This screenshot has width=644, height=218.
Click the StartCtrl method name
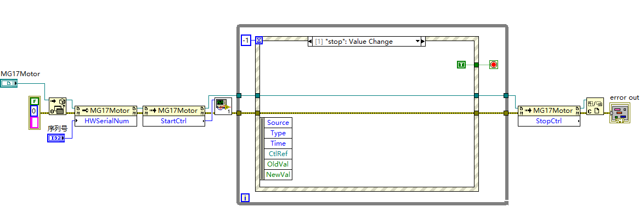(x=174, y=121)
